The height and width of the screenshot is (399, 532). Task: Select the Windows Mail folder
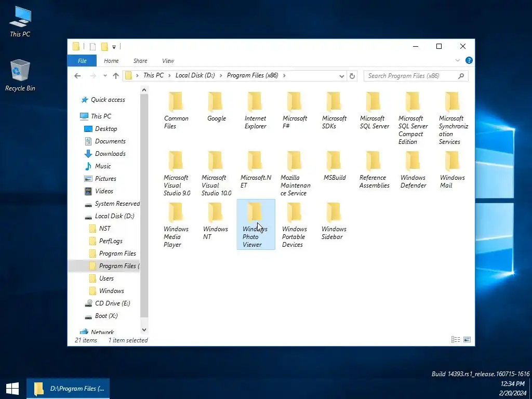tap(452, 170)
